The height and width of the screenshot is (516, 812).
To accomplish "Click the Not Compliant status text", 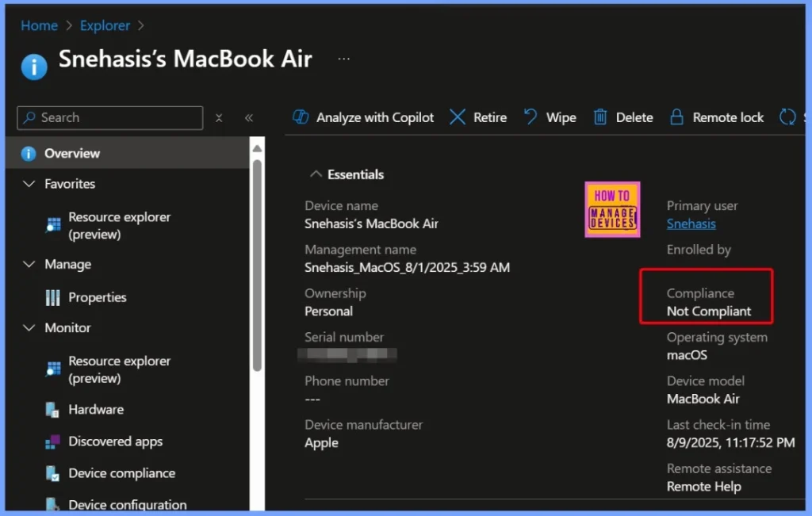I will (x=708, y=311).
